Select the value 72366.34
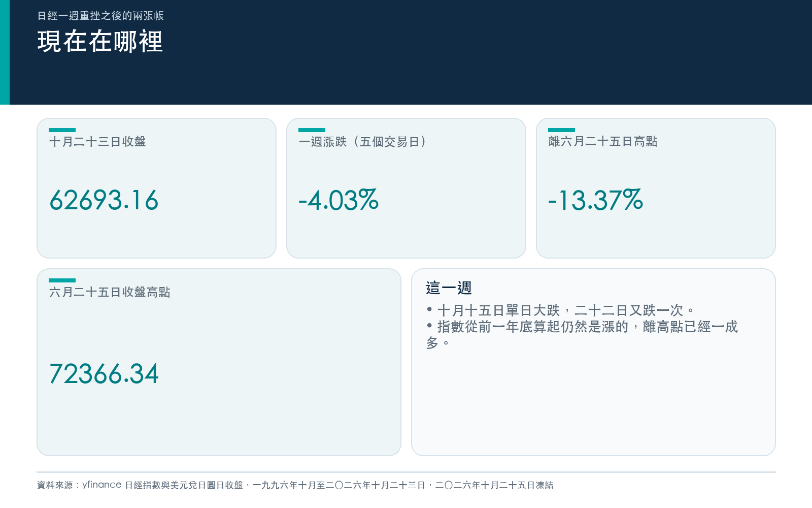 [104, 374]
